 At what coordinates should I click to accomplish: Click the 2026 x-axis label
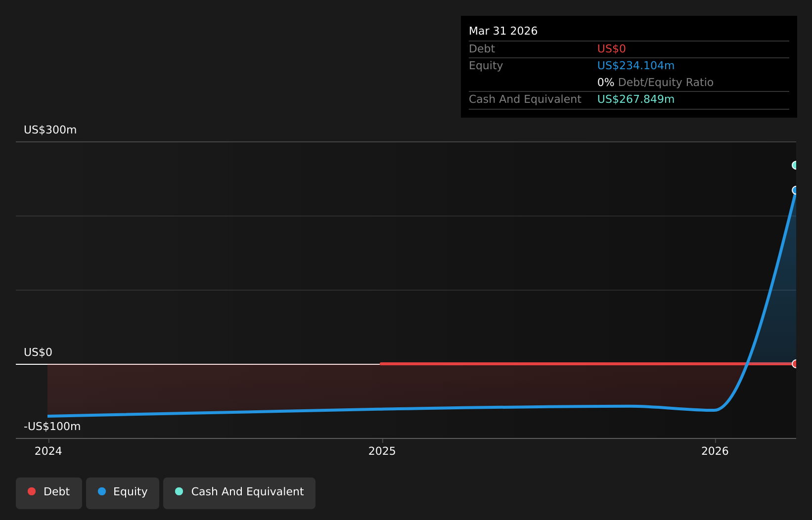(x=715, y=451)
